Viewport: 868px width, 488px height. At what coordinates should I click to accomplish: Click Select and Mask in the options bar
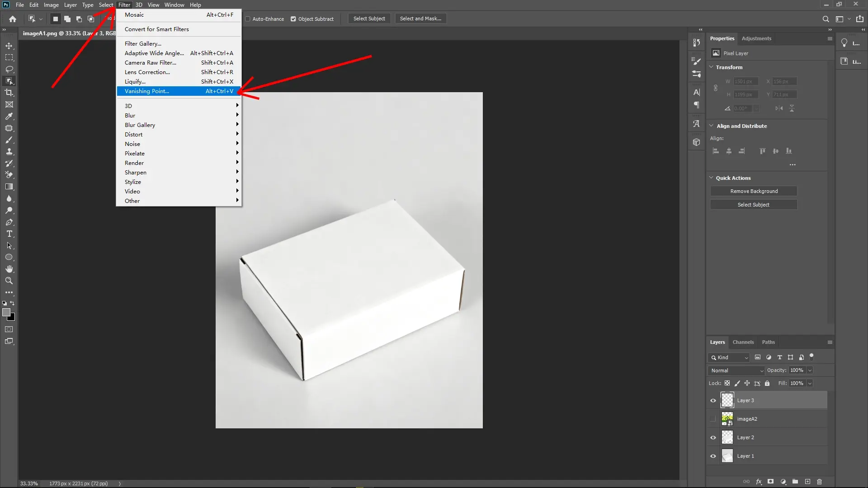coord(420,19)
